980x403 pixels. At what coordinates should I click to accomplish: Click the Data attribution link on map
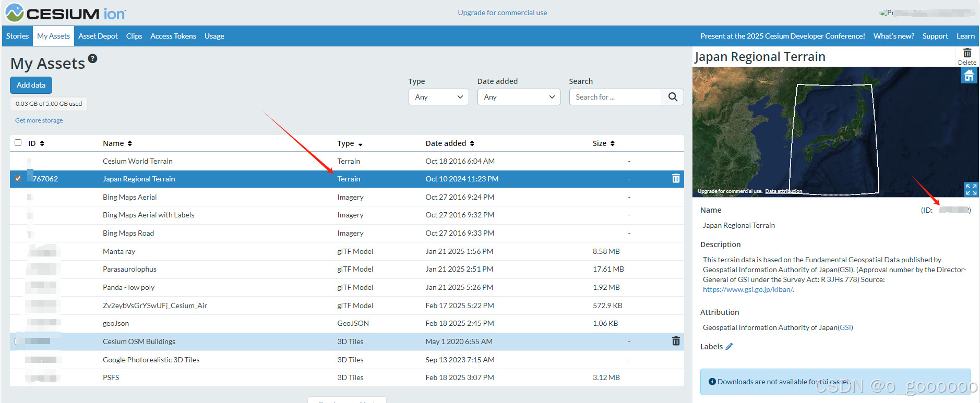[x=784, y=191]
